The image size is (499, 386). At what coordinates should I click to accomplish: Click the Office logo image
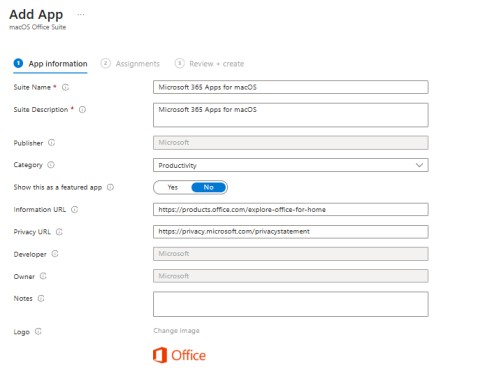pos(179,355)
